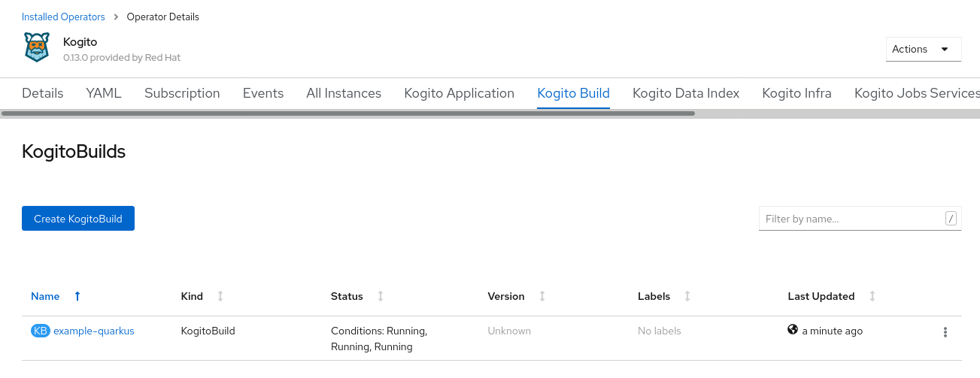Sort by Status column arrows icon
This screenshot has width=980, height=378.
(x=381, y=296)
